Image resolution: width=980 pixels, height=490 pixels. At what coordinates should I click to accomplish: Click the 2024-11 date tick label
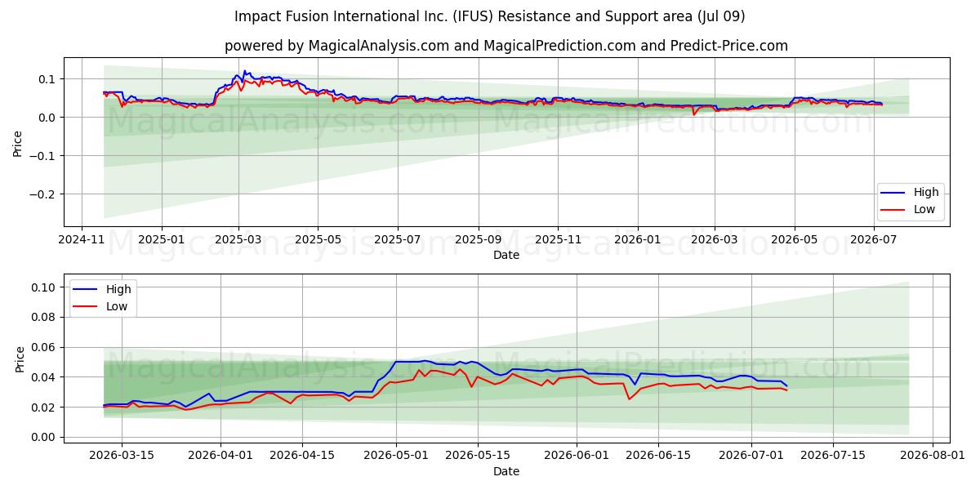81,240
